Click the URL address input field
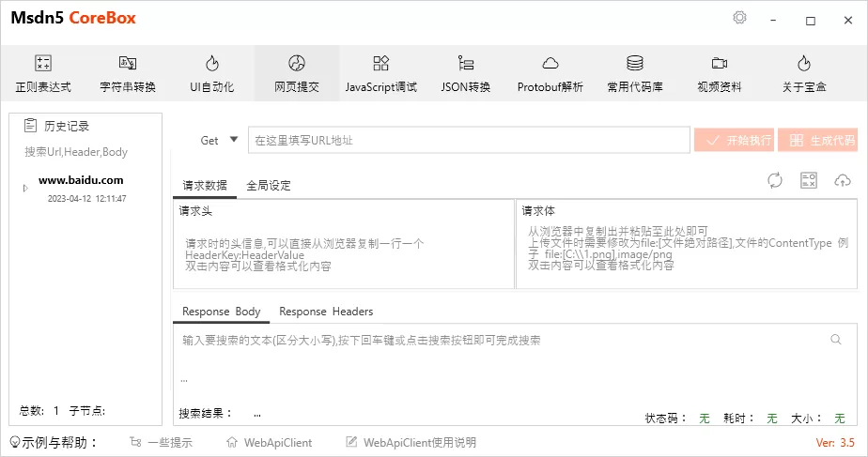Viewport: 868px width, 457px height. (x=469, y=140)
